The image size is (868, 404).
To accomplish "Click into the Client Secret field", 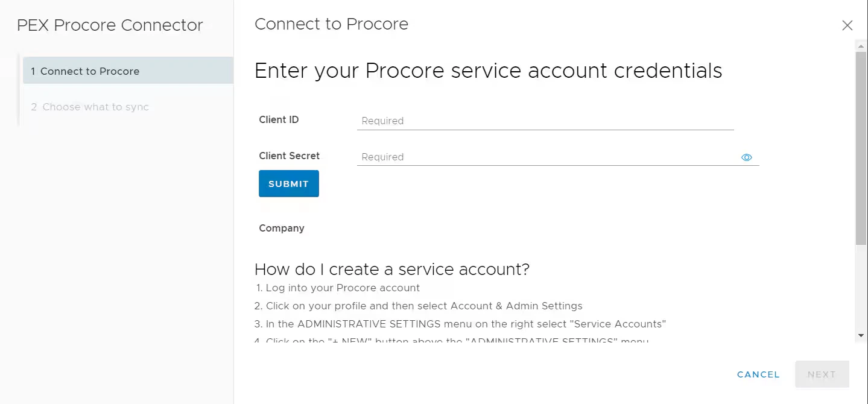I will [x=543, y=157].
